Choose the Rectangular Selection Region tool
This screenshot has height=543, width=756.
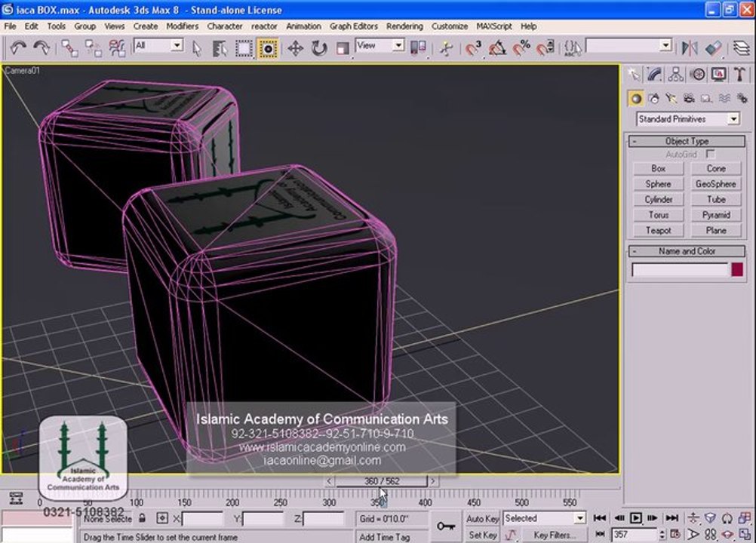point(244,48)
